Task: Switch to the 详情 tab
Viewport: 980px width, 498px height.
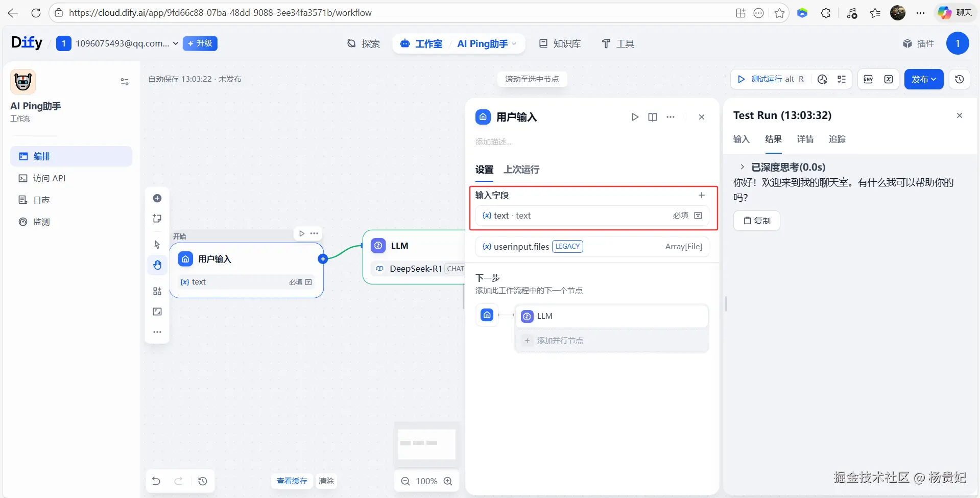Action: [x=805, y=139]
